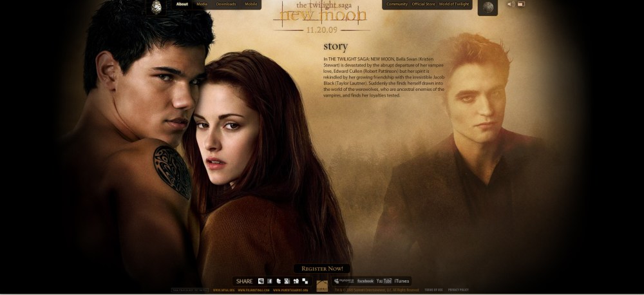Viewport: 644px width, 295px height.
Task: Open the MySpace logo link
Action: click(x=344, y=281)
